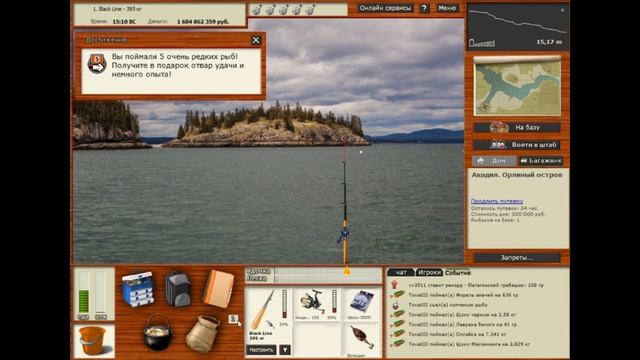
Task: Open the burlap bait sack
Action: [x=202, y=333]
